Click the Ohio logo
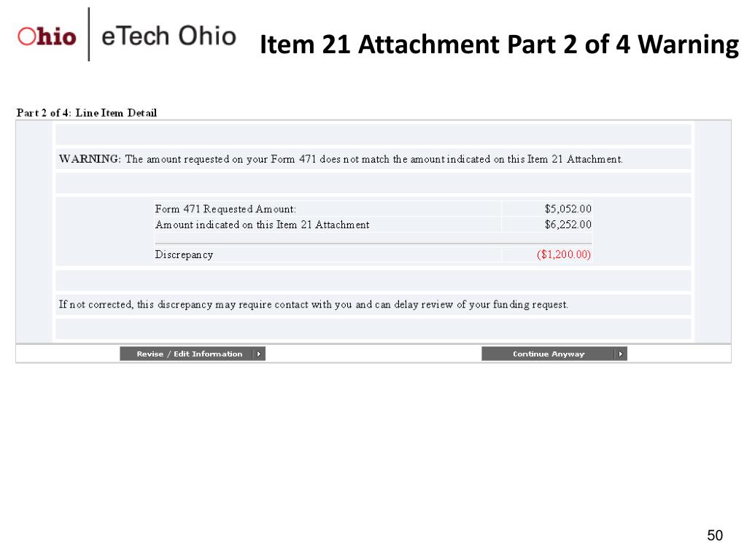The width and height of the screenshot is (747, 560). tap(47, 36)
